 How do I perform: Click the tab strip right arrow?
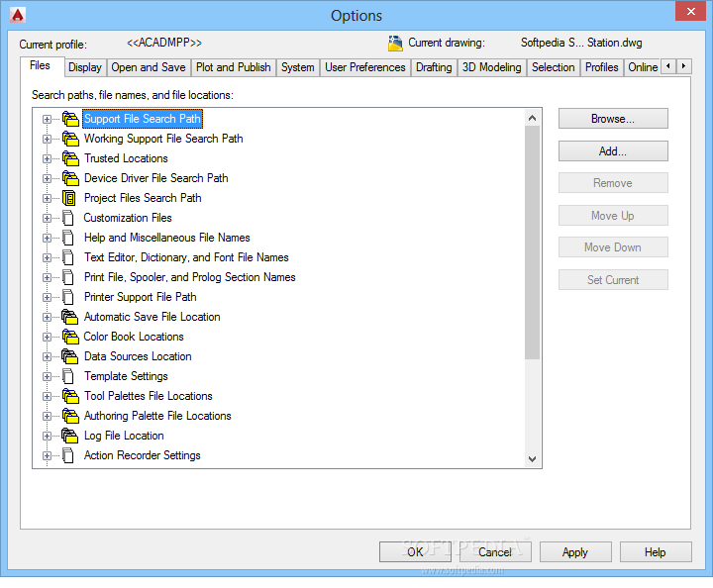tap(684, 66)
